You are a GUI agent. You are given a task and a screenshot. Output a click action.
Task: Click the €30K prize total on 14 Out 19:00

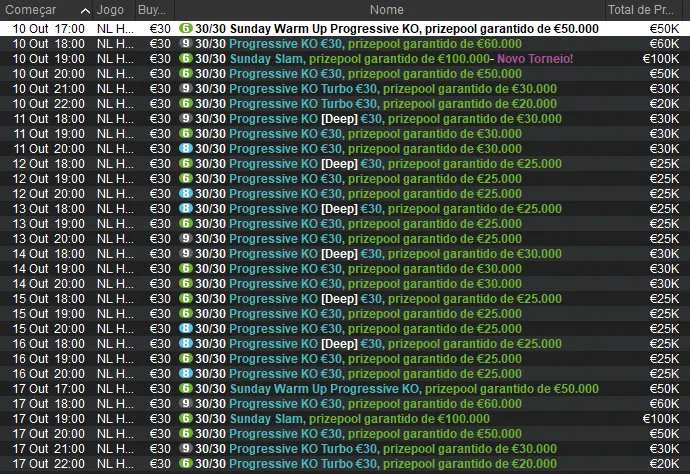664,268
